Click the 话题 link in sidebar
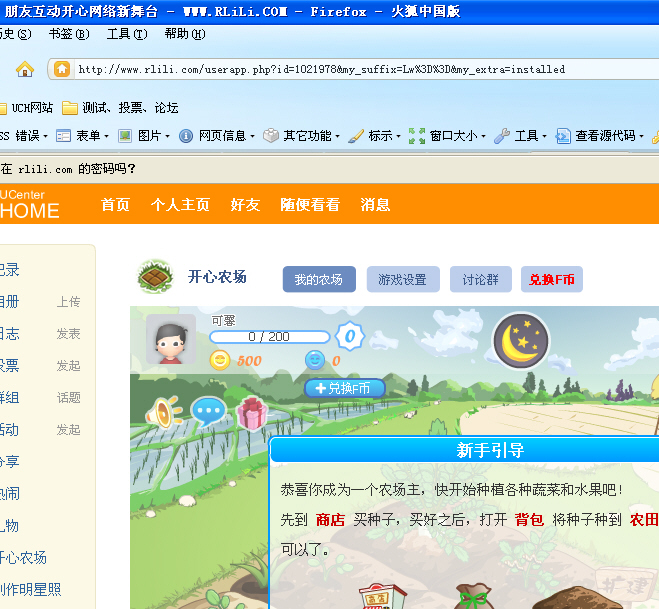 click(x=69, y=398)
